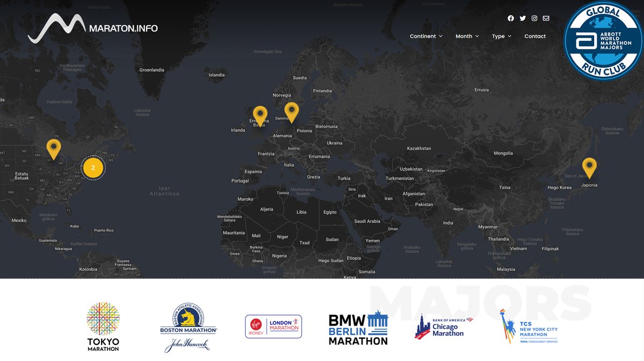Click the Kolonbia label on map
The height and width of the screenshot is (361, 644).
(88, 269)
